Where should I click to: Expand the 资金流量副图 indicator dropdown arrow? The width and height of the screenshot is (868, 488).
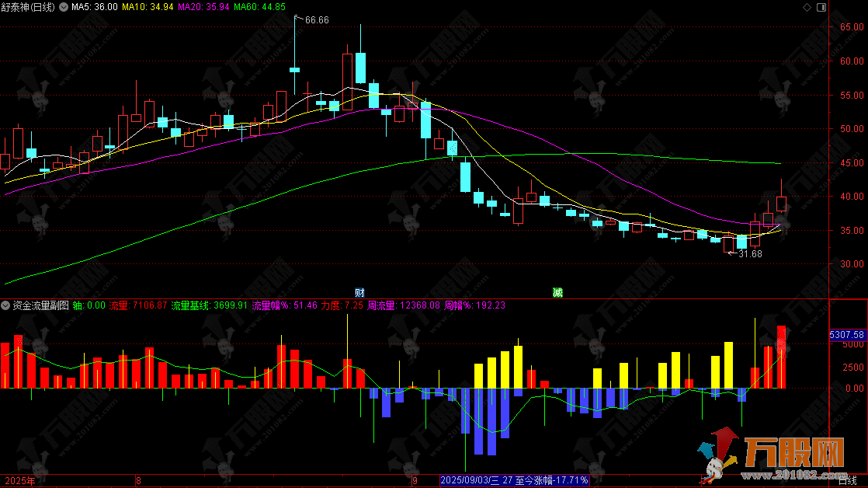tap(5, 305)
